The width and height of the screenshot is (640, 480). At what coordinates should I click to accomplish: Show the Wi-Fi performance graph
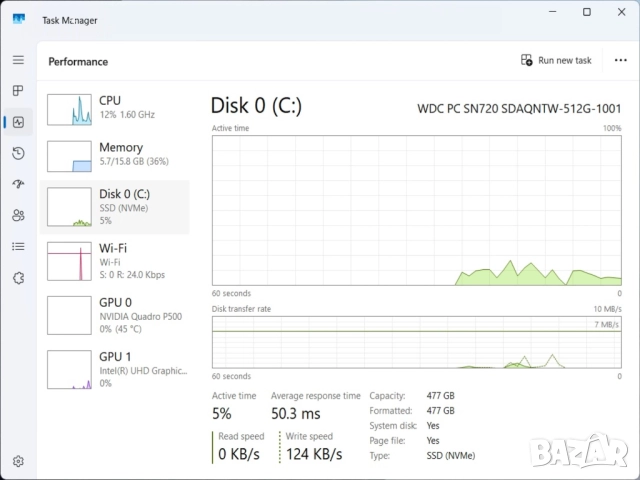point(115,260)
